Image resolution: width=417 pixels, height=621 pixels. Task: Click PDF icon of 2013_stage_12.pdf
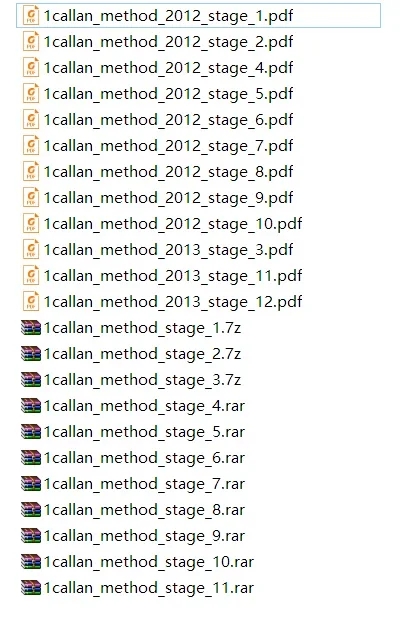[x=31, y=302]
